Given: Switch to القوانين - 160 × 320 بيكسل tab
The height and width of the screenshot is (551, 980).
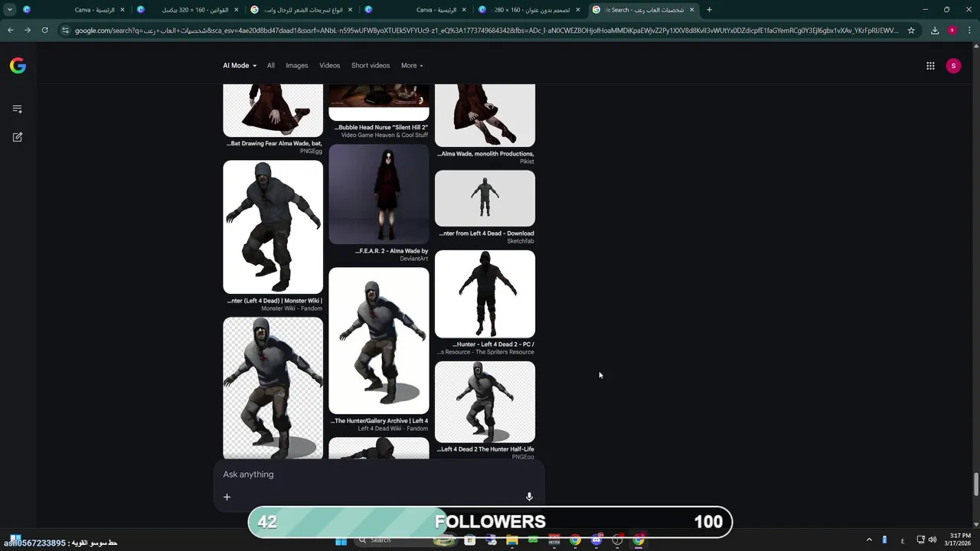Looking at the screenshot, I should pos(188,10).
